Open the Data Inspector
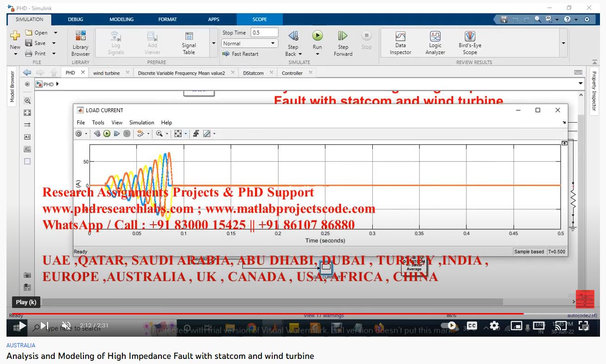Screen dimensions: 606x364 coord(401,43)
